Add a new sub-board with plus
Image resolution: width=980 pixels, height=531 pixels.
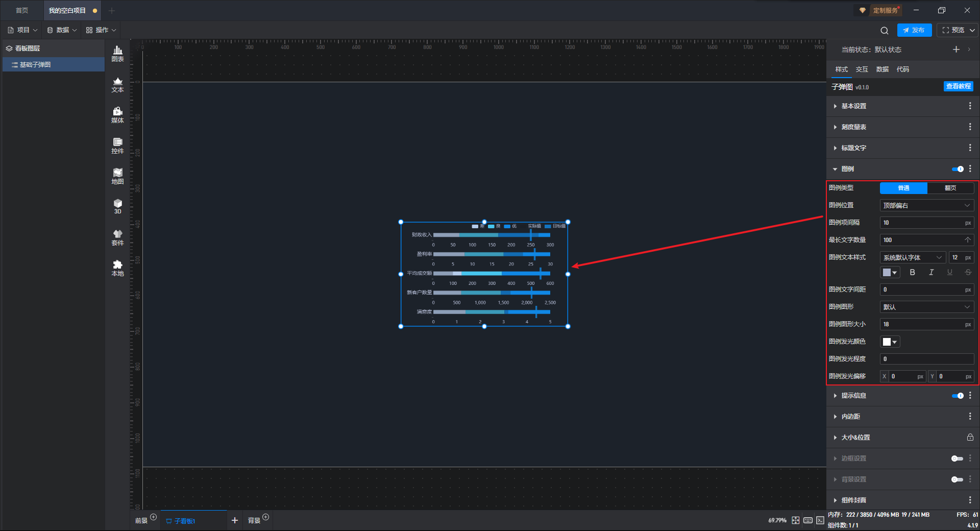pos(235,520)
